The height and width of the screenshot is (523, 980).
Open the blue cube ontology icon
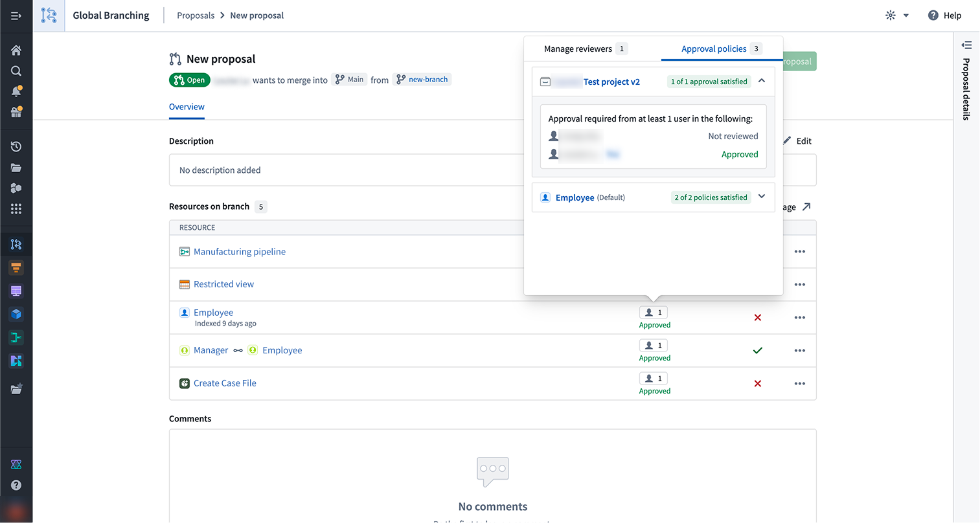click(16, 314)
